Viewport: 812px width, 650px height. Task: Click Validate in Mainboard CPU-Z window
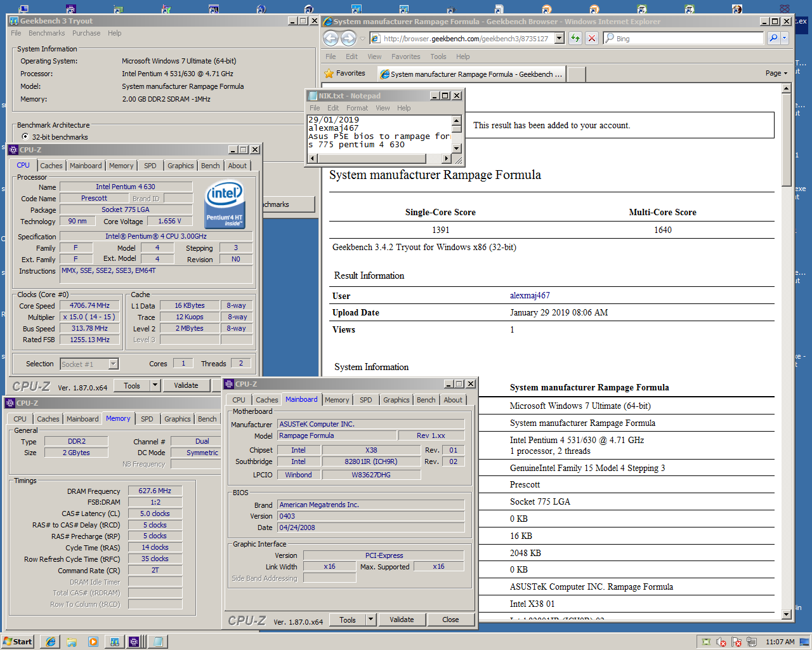[402, 620]
